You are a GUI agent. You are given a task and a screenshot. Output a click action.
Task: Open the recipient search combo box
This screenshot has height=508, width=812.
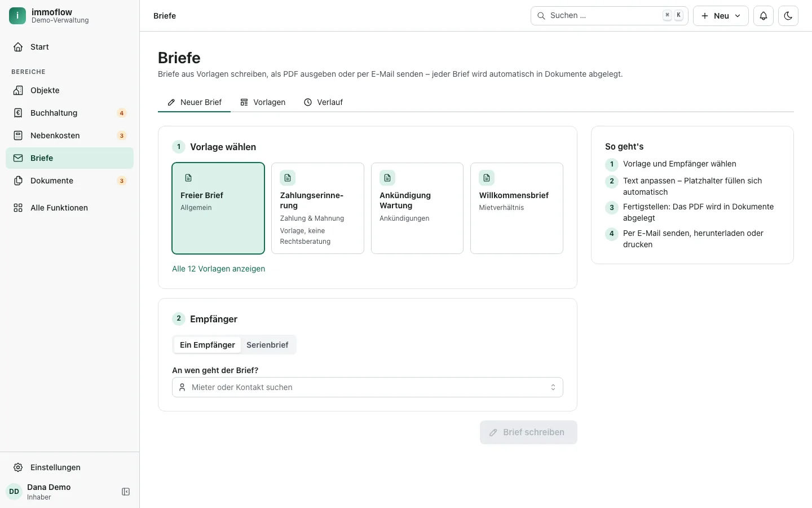pyautogui.click(x=368, y=387)
